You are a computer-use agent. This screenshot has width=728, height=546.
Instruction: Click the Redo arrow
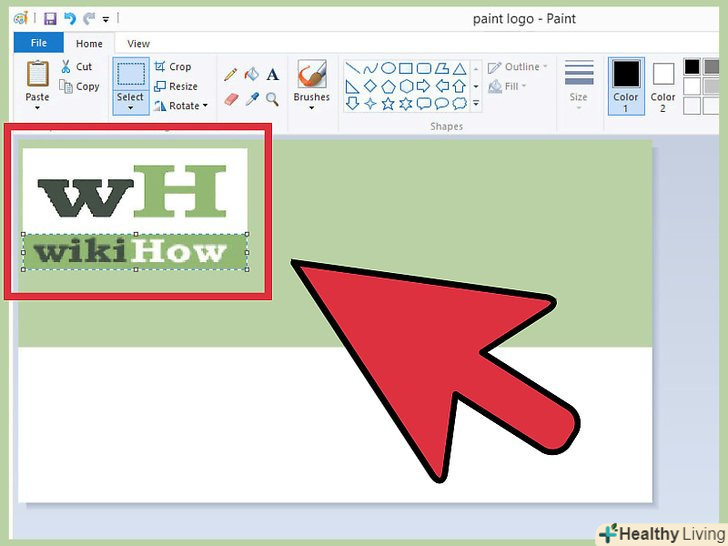click(88, 19)
